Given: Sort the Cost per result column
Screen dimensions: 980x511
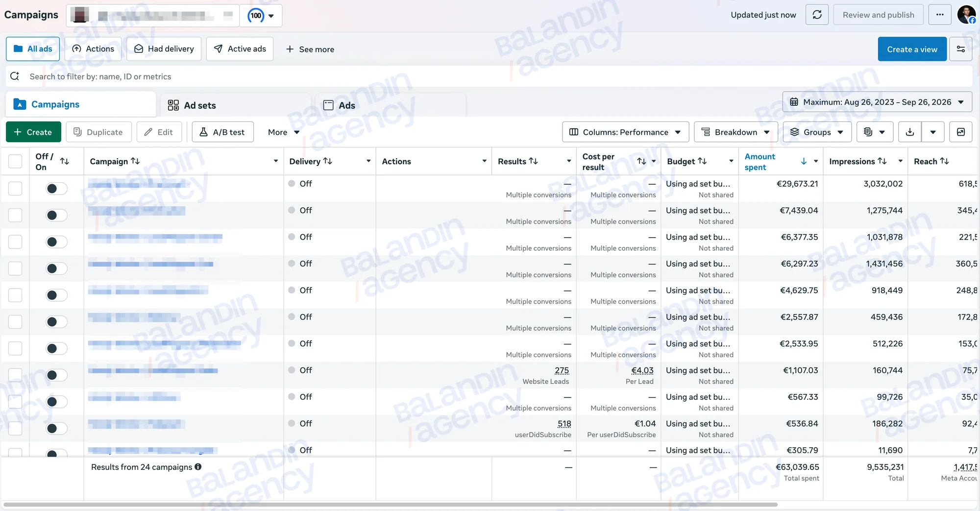Looking at the screenshot, I should click(x=641, y=161).
